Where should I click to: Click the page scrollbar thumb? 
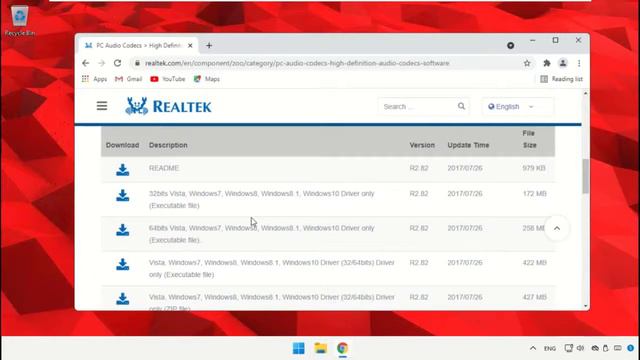pyautogui.click(x=585, y=176)
